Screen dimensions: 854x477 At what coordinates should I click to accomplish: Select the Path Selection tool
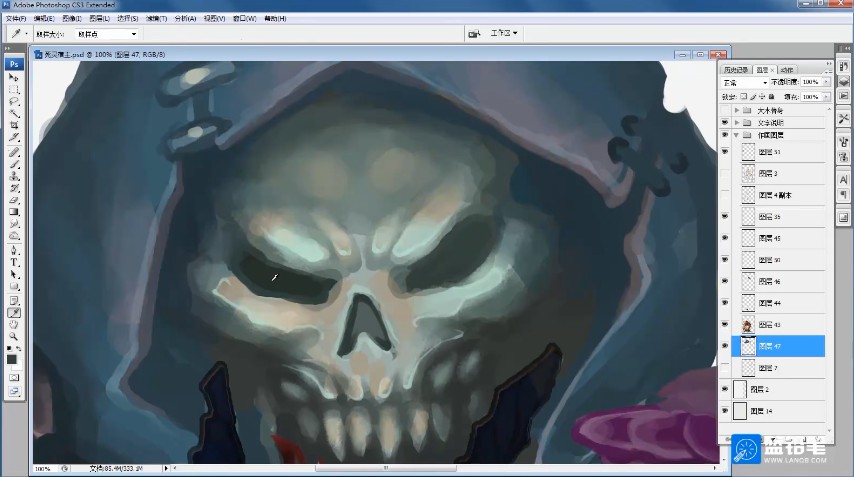[x=14, y=274]
